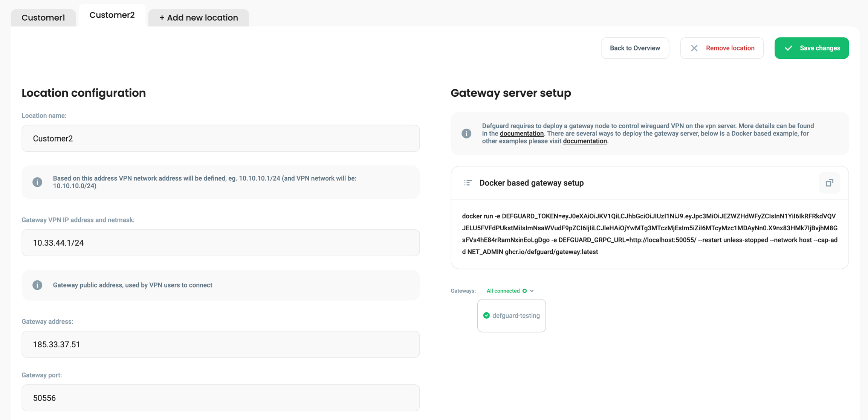Click green check icon next to defguard-testing

(486, 316)
